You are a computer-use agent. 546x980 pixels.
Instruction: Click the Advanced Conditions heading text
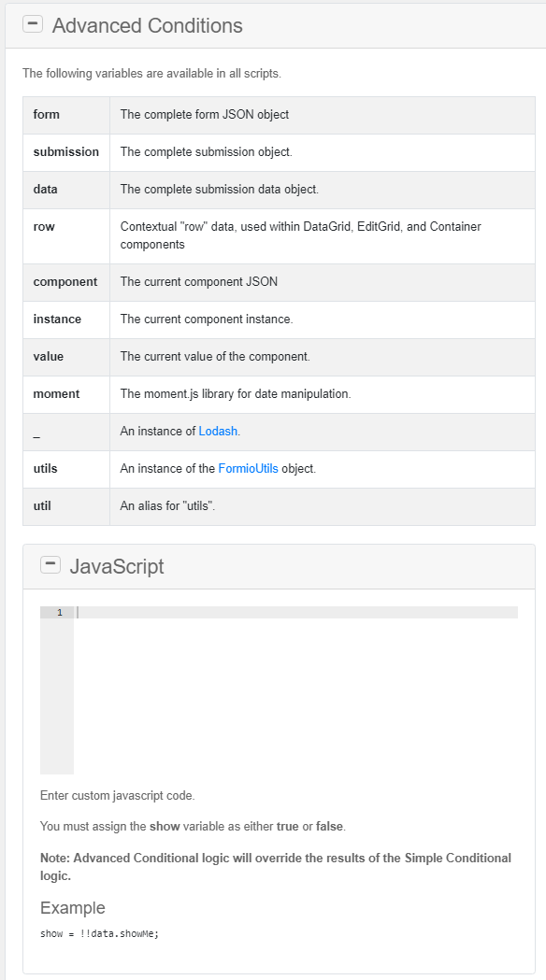tap(150, 25)
